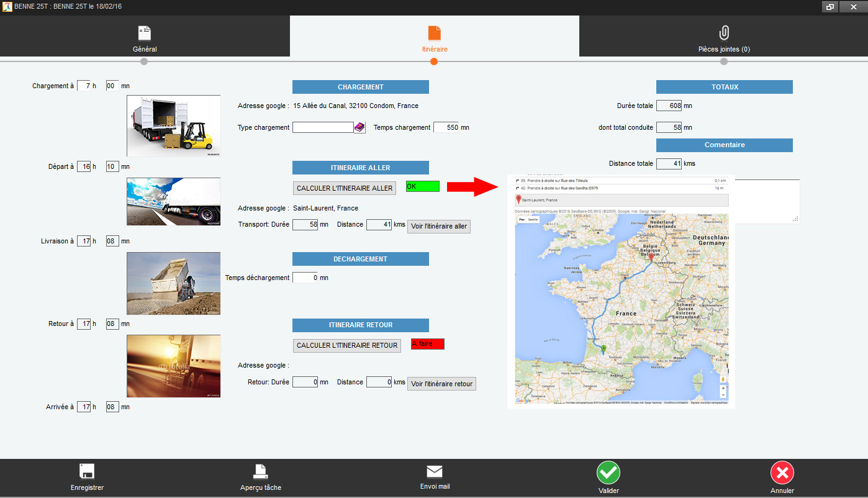Click the Départ minutes field

tap(112, 166)
